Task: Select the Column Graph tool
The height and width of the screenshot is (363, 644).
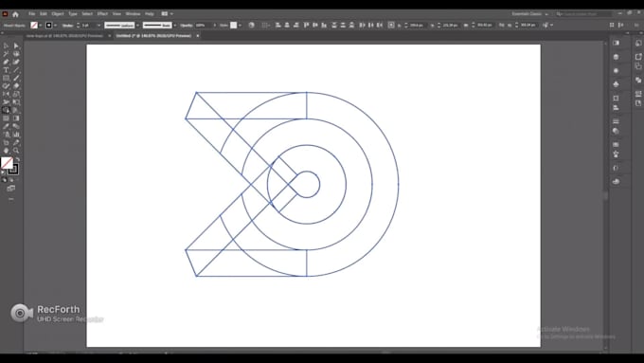Action: pyautogui.click(x=16, y=135)
